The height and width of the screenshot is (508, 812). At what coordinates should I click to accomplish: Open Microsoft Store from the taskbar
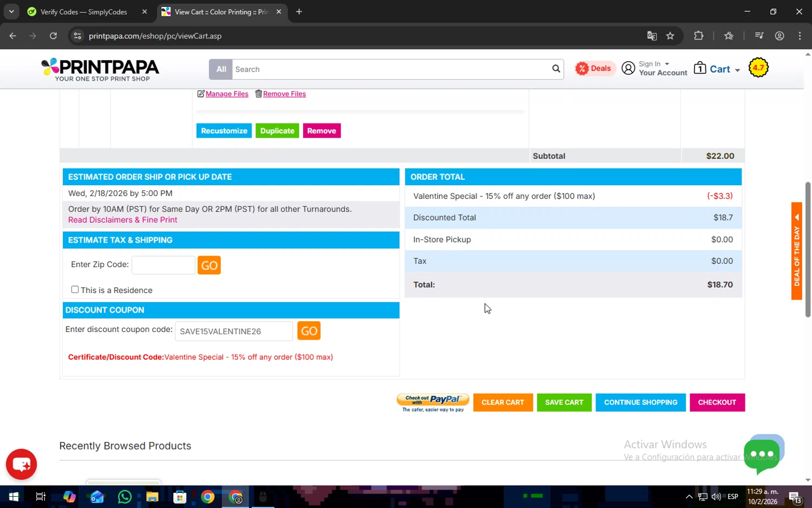(180, 497)
